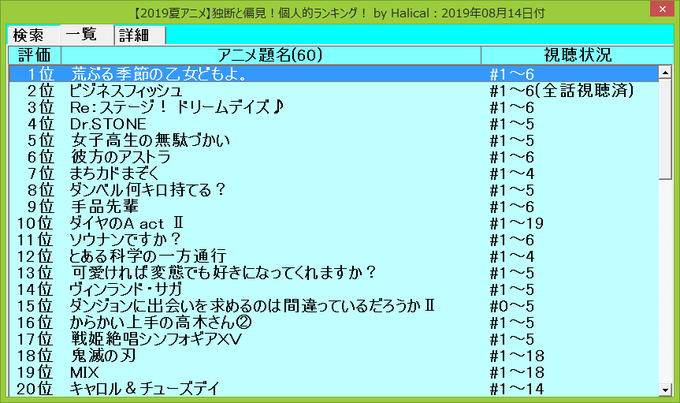Image resolution: width=680 pixels, height=403 pixels.
Task: Select row 戦姫絶唱シンフォギアXV
Action: [334, 339]
